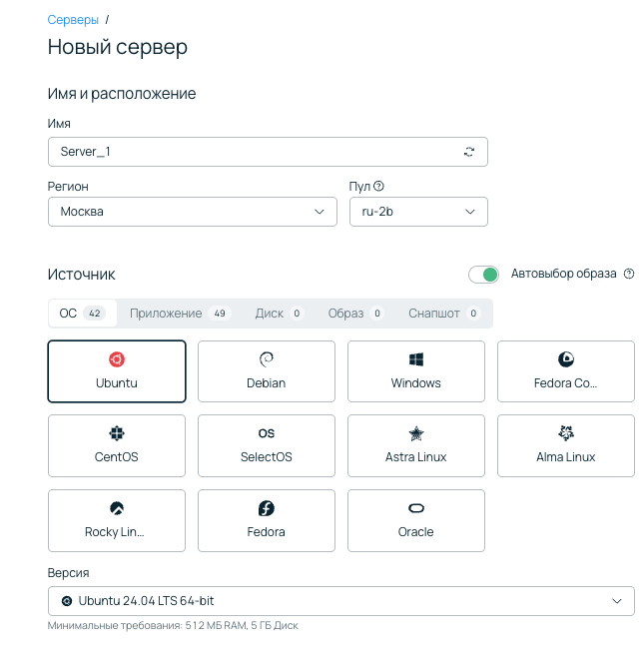The height and width of the screenshot is (653, 644).
Task: Pick the Windows OS tile
Action: tap(416, 371)
